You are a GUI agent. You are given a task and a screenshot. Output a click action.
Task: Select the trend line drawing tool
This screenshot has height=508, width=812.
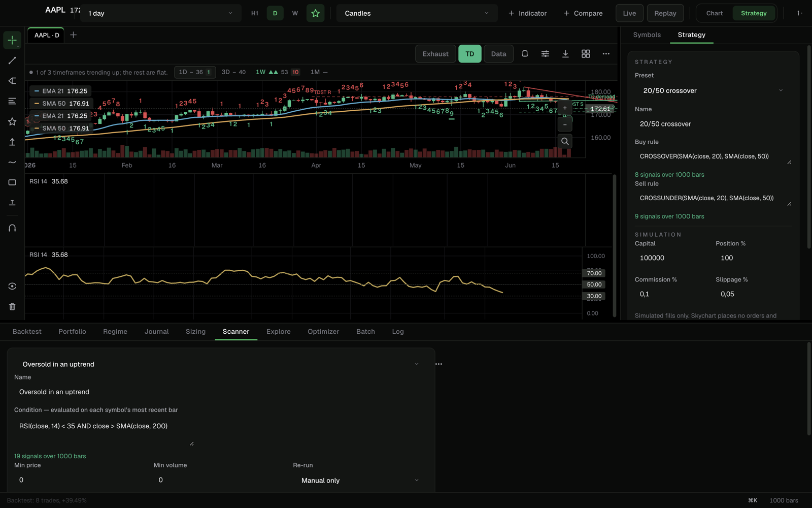pos(12,60)
